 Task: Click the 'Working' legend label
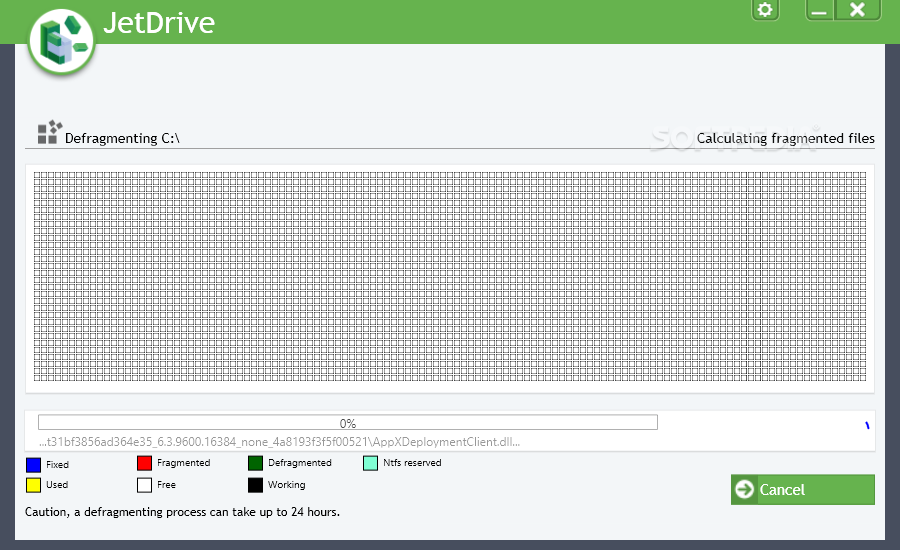click(x=286, y=485)
